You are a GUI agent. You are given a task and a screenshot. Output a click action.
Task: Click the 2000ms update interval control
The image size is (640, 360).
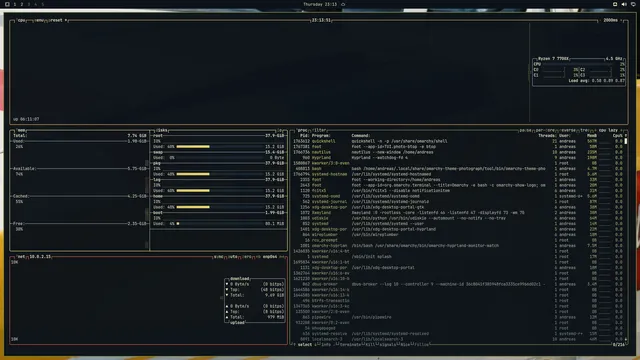point(611,20)
